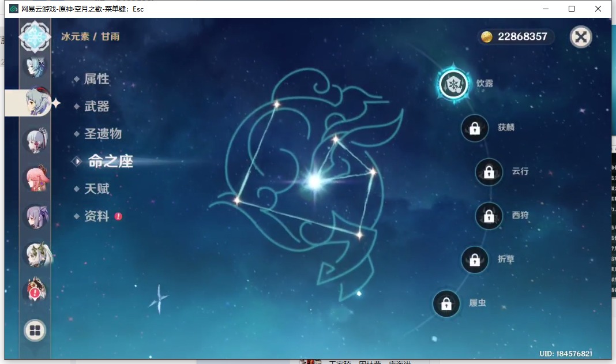Click the 西狩 constellation label
Image resolution: width=616 pixels, height=364 pixels.
520,215
